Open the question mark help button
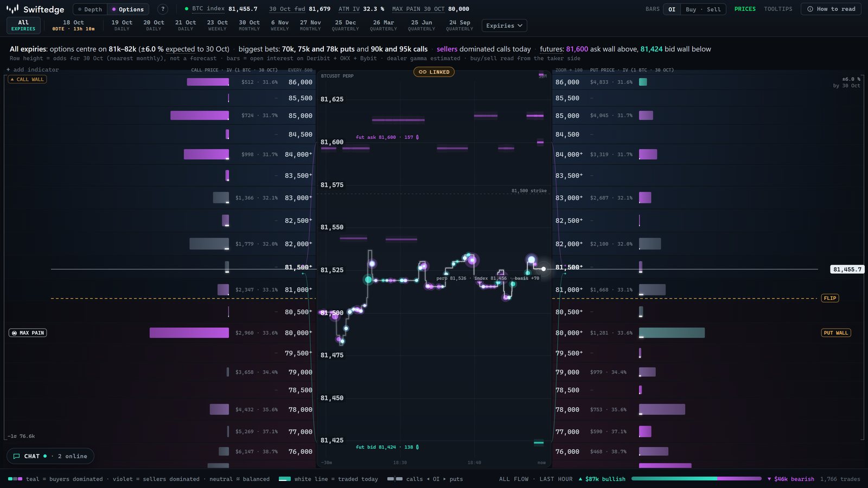 tap(162, 9)
